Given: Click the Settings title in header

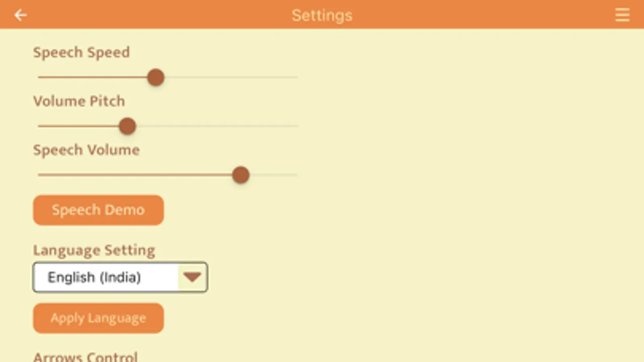Looking at the screenshot, I should [322, 15].
